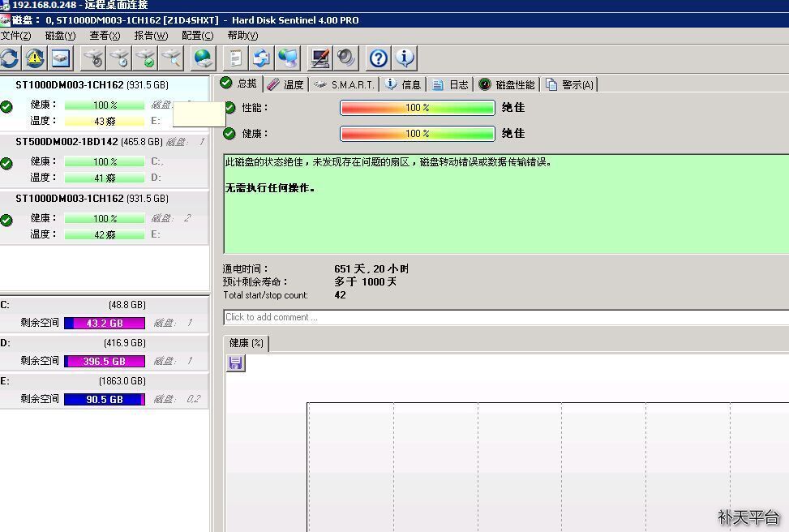Screen dimensions: 789x532
Task: Open the 磁盘 menu
Action: tap(60, 36)
